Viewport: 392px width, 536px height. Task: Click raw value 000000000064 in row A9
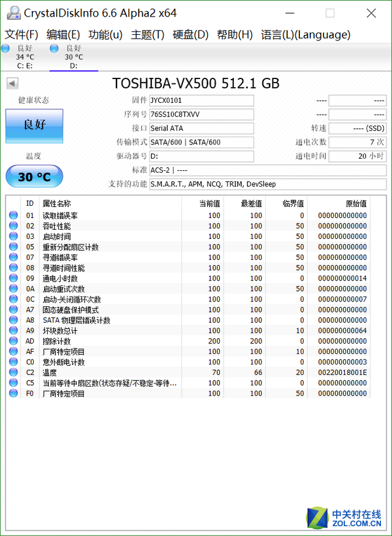point(342,331)
